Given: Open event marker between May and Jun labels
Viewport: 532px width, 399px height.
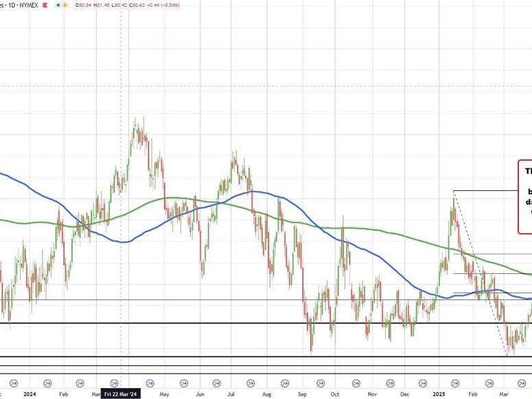Looking at the screenshot, I should click(183, 383).
